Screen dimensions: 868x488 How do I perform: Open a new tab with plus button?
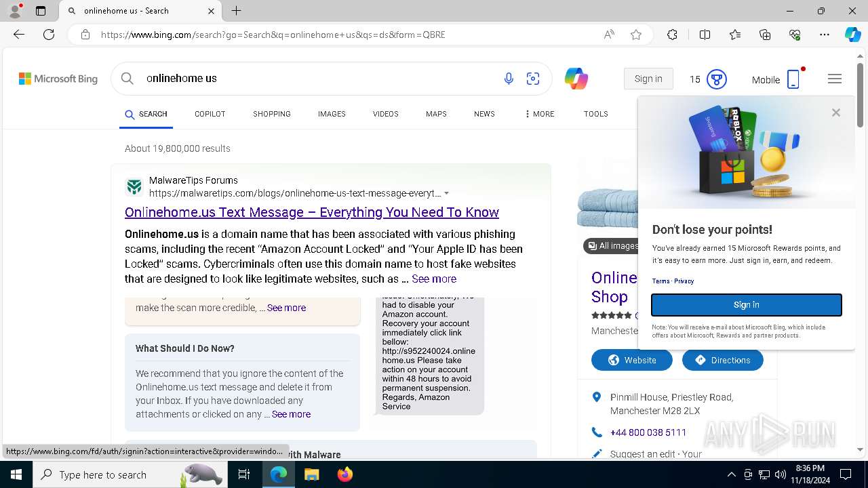coord(236,11)
